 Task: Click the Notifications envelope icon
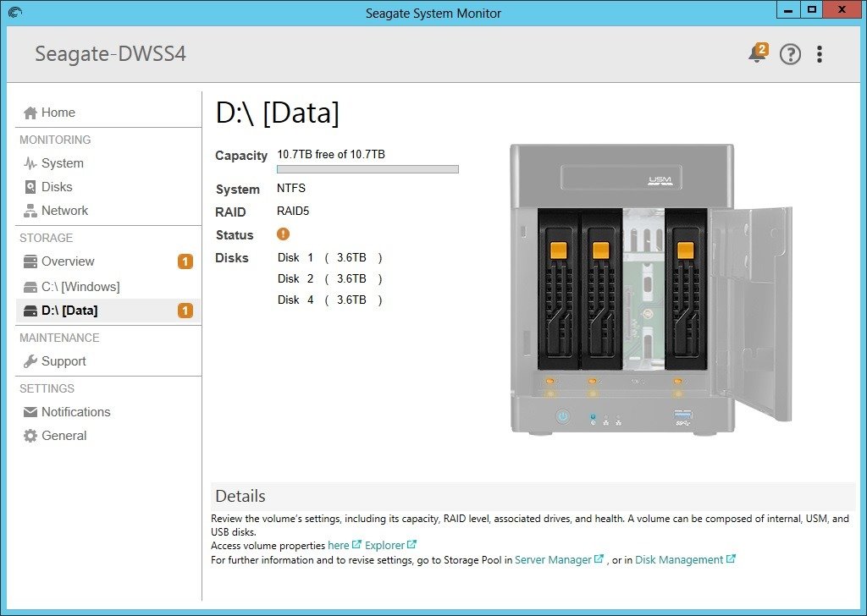[x=30, y=412]
